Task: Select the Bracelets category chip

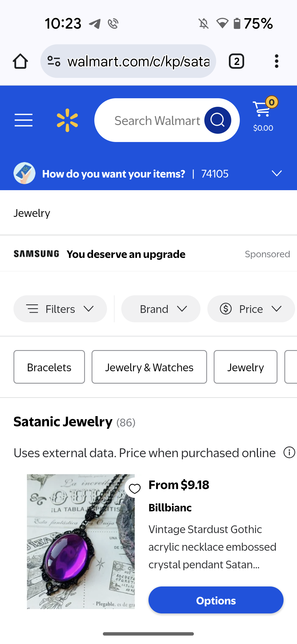Action: click(x=49, y=367)
